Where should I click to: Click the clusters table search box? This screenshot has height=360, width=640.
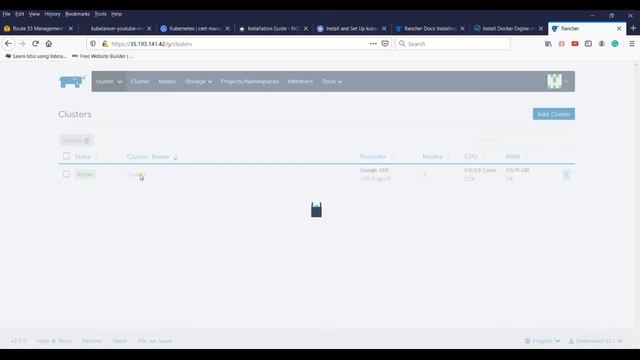(x=526, y=140)
